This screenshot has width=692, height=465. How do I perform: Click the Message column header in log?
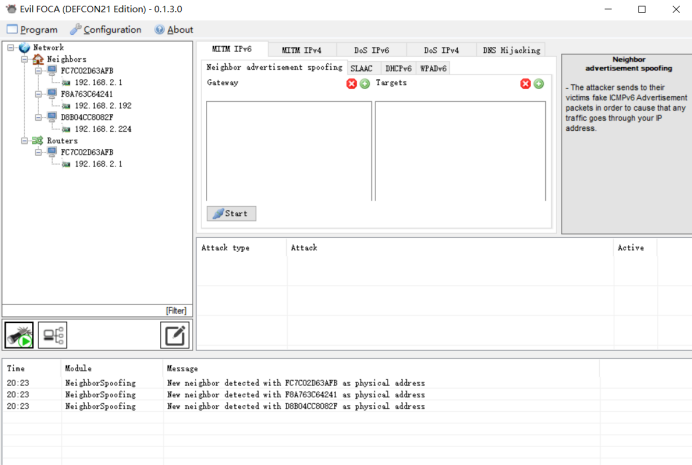coord(381,368)
